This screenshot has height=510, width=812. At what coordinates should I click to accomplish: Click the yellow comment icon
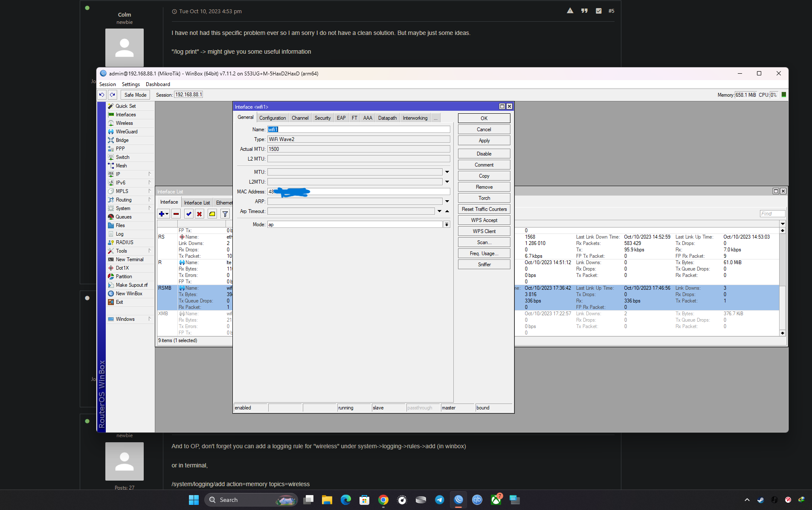pyautogui.click(x=212, y=214)
